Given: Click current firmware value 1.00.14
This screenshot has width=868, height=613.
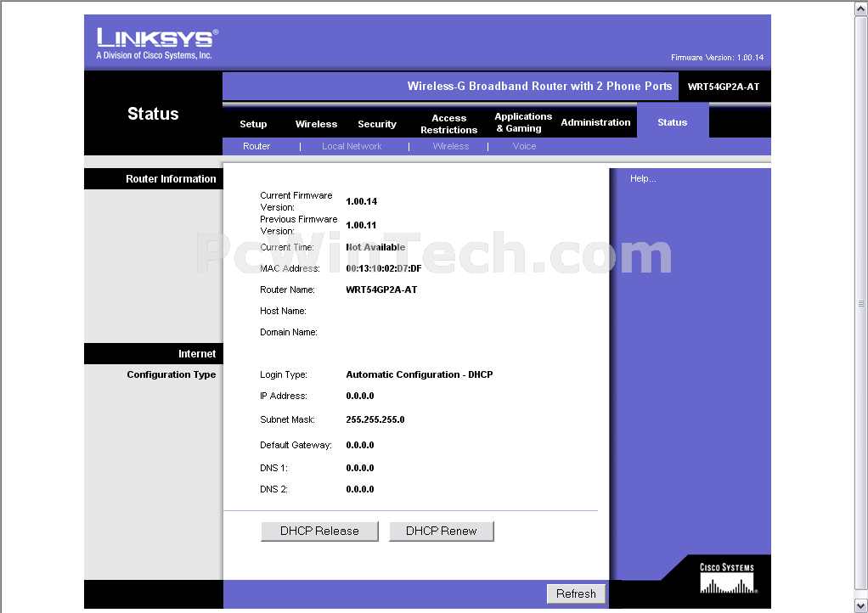Looking at the screenshot, I should click(x=362, y=201).
